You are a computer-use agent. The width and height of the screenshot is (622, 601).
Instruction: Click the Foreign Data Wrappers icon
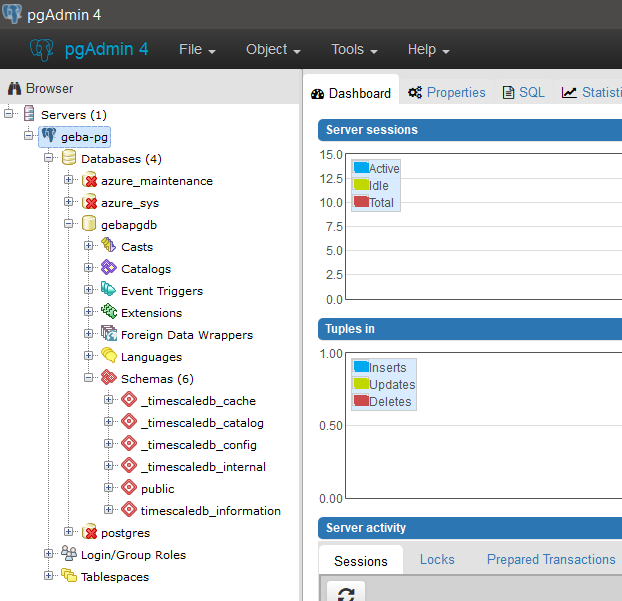[x=108, y=334]
